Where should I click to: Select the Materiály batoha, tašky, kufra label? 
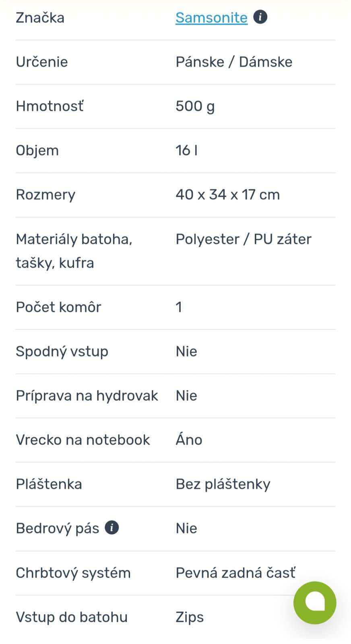tap(74, 251)
